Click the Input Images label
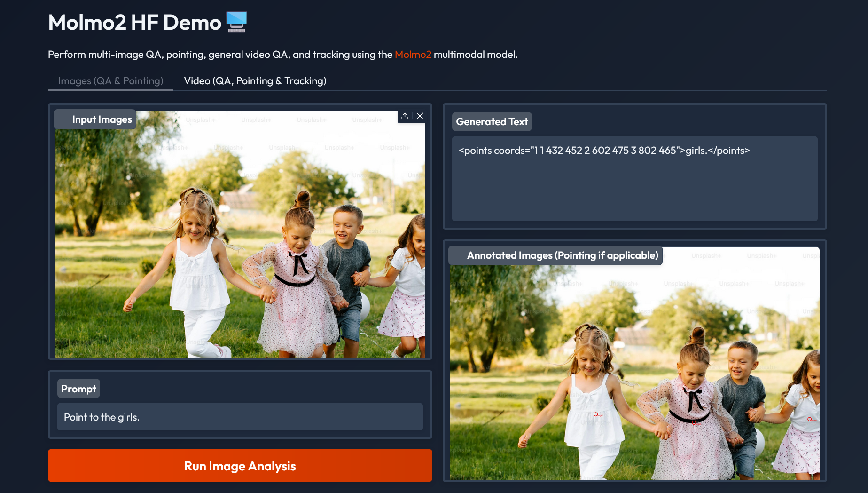Image resolution: width=868 pixels, height=493 pixels. pos(102,119)
